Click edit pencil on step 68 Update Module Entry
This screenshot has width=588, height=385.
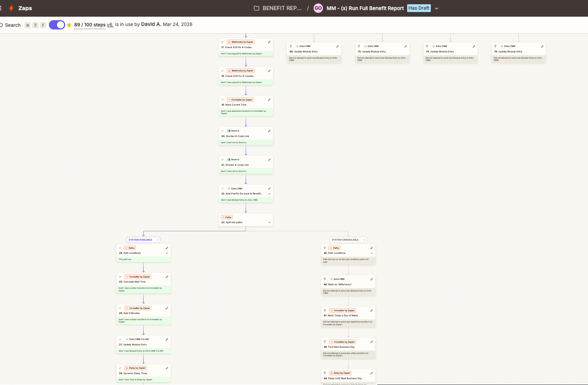(x=337, y=46)
